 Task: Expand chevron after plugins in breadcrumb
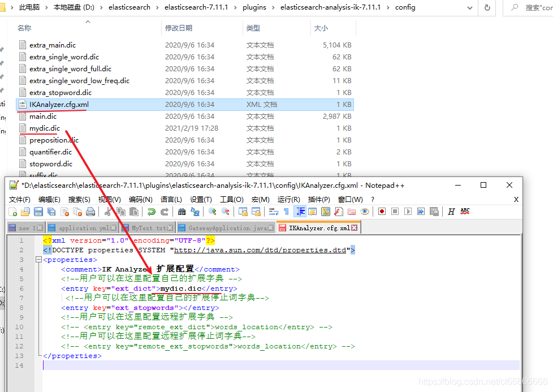point(273,8)
